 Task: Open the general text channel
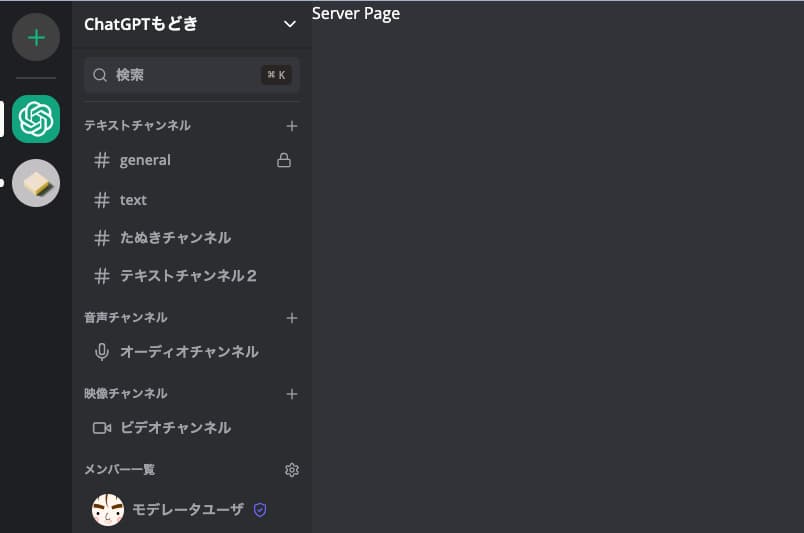(145, 160)
